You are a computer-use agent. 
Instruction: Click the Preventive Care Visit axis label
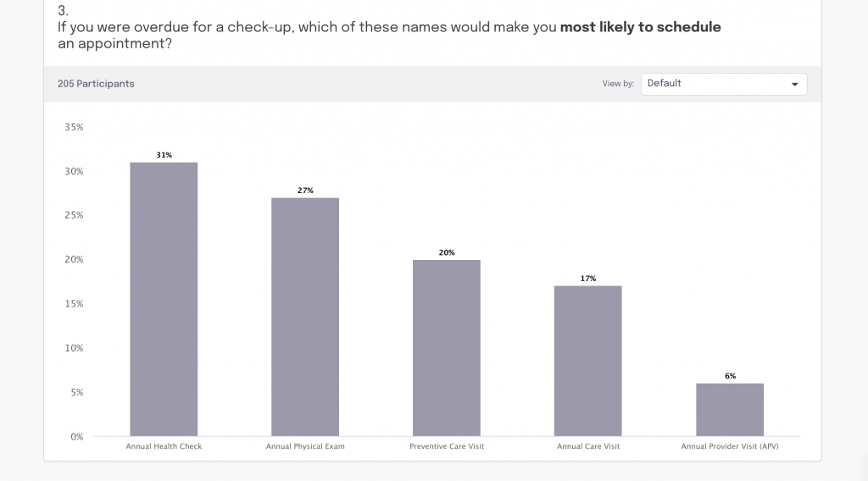(x=447, y=446)
